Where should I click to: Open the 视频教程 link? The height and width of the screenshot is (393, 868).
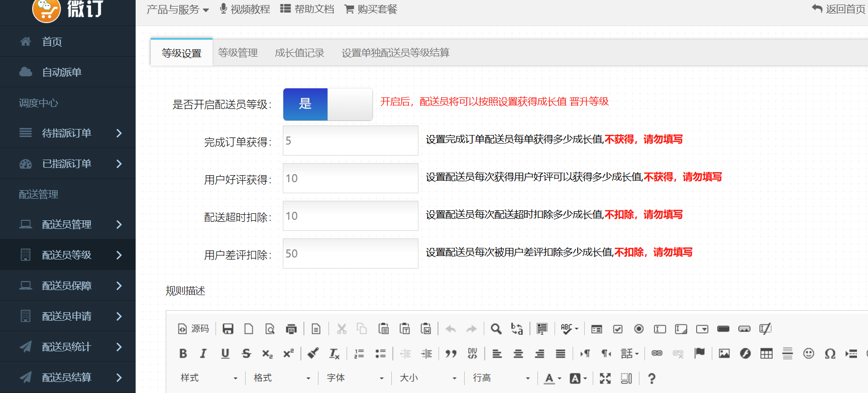pyautogui.click(x=245, y=9)
